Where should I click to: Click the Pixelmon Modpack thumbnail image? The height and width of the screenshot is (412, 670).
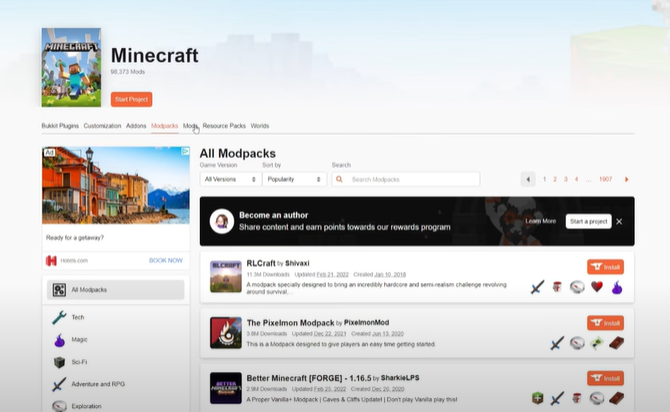click(226, 333)
